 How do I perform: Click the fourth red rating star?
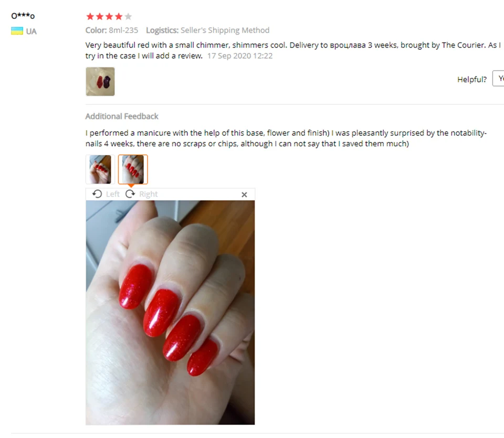119,16
